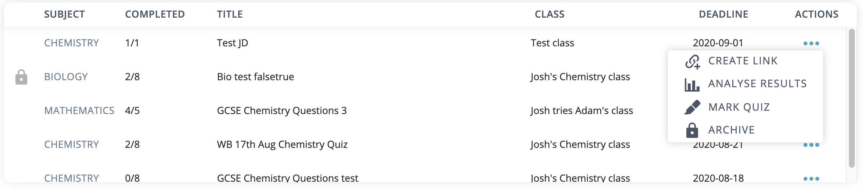This screenshot has width=868, height=192.
Task: Click the chain link icon beside Create Link
Action: 692,61
